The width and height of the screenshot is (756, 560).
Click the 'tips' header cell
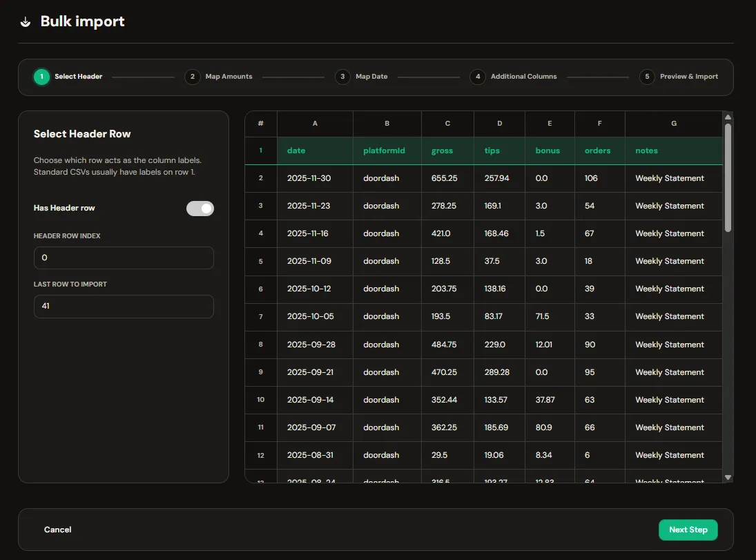499,151
